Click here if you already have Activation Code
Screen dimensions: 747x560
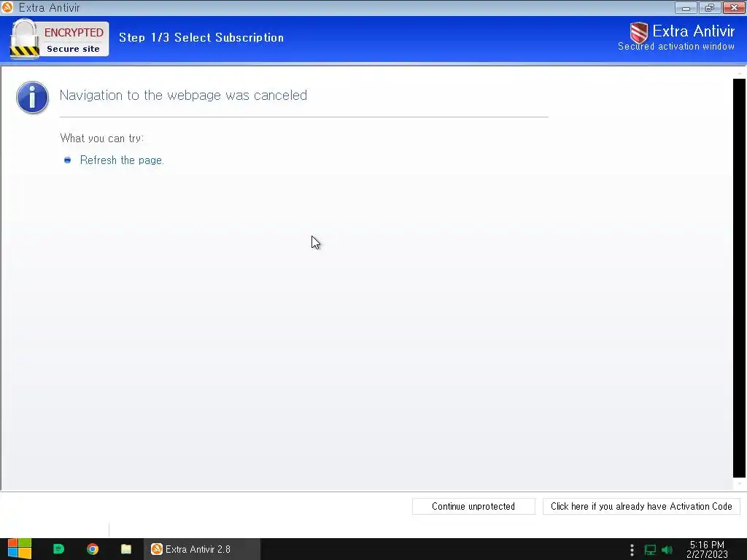pos(641,506)
